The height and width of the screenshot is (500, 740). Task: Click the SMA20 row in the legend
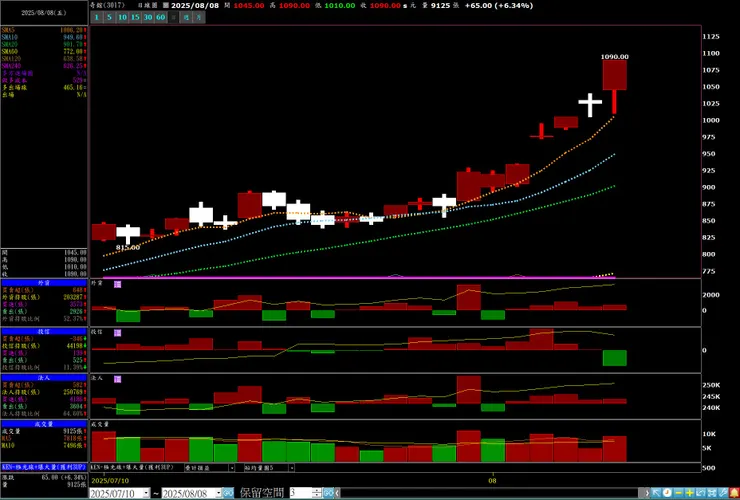pos(44,44)
